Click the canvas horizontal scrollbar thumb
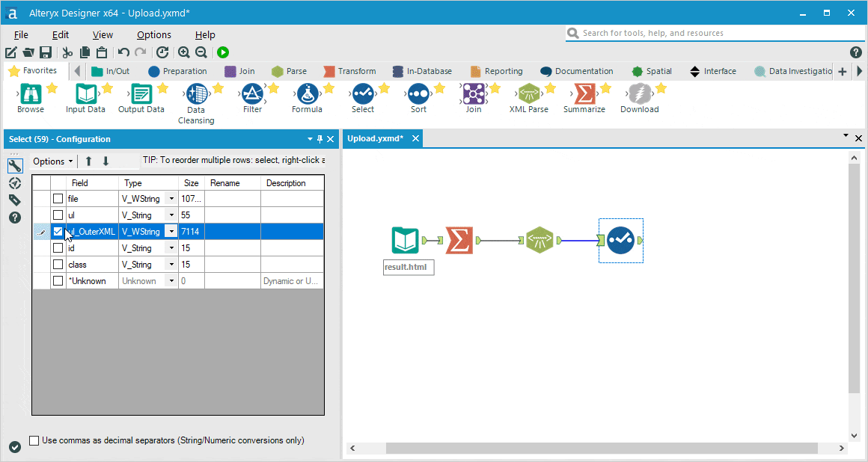The height and width of the screenshot is (462, 868). pyautogui.click(x=602, y=448)
